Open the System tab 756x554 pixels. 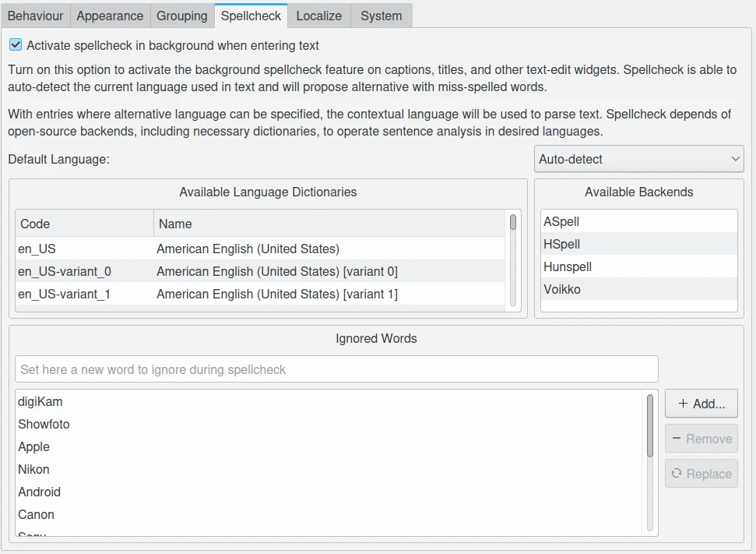pyautogui.click(x=381, y=16)
